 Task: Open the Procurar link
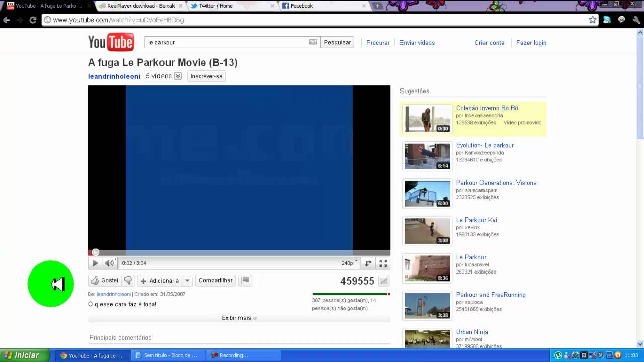click(x=378, y=43)
